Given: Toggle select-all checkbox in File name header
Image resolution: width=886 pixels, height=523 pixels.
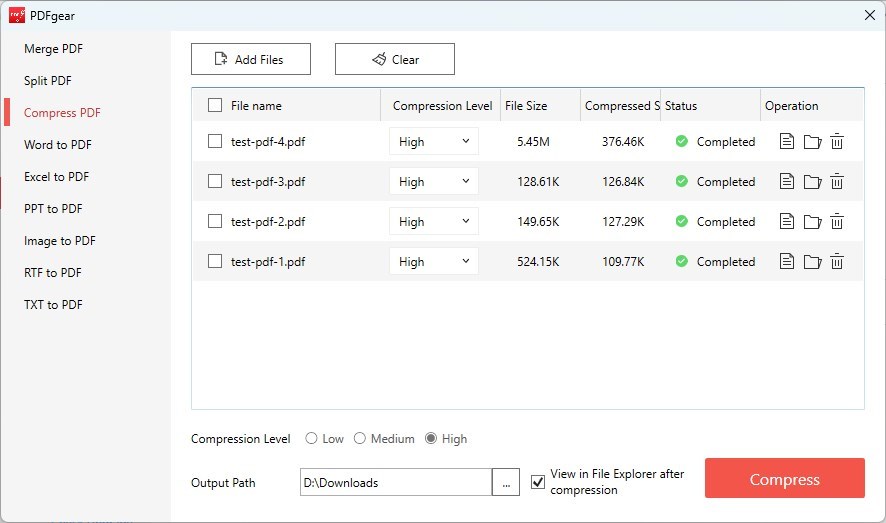Looking at the screenshot, I should pyautogui.click(x=215, y=106).
